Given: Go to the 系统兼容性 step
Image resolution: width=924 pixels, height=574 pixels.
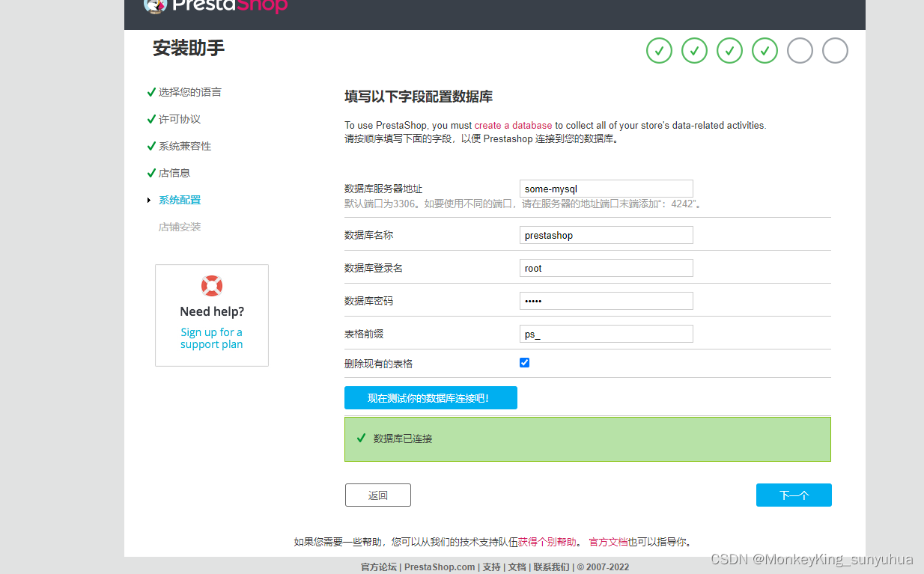Looking at the screenshot, I should point(185,146).
